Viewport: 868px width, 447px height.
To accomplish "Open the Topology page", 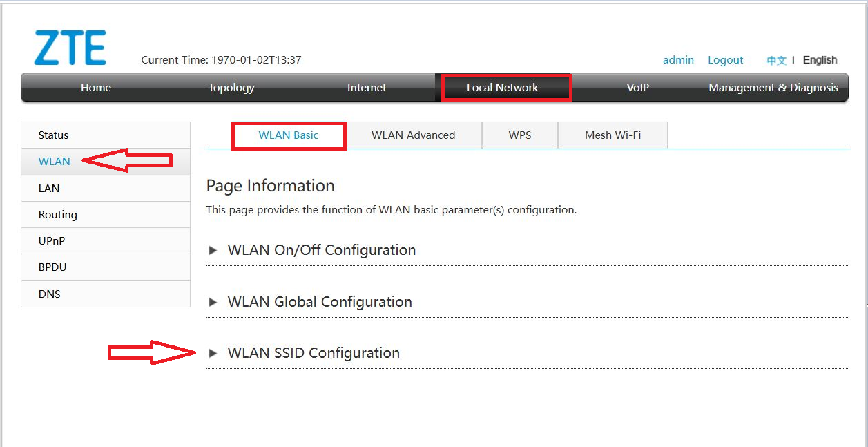I will pos(231,87).
